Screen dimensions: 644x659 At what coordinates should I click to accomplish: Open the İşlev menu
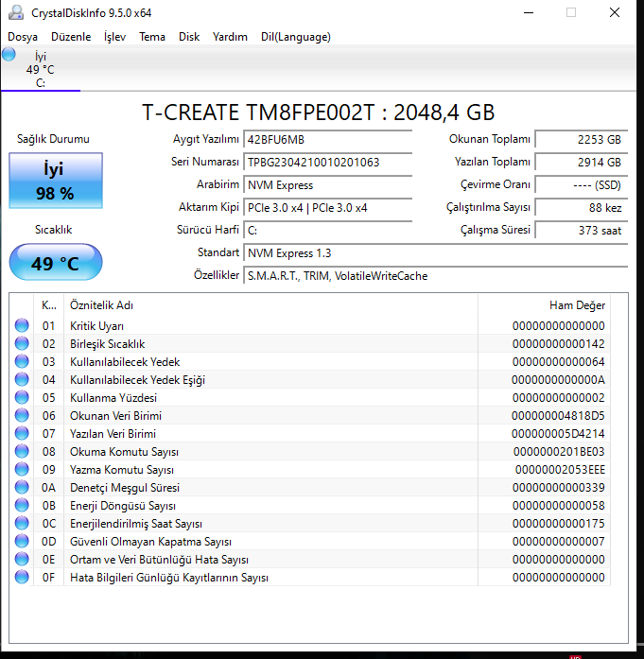114,37
